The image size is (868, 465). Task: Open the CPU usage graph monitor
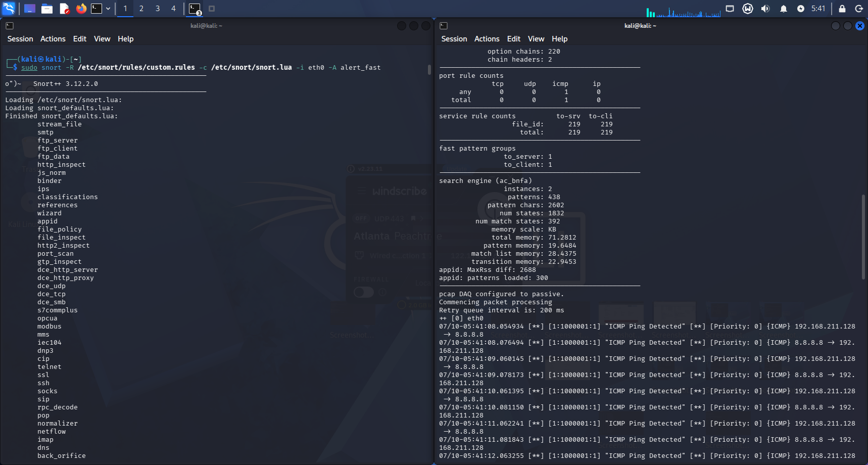(683, 11)
